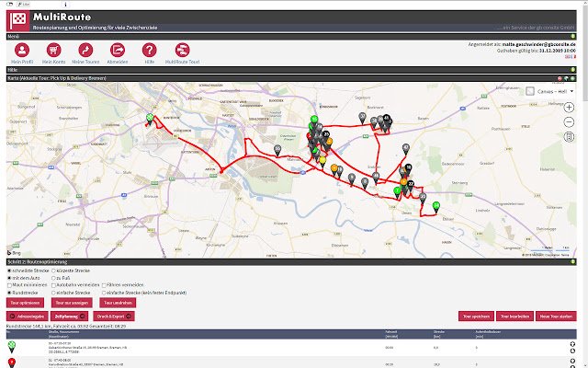Click the MultiRoute Tour! icon
Viewport: 588px width, 368px height.
(182, 50)
